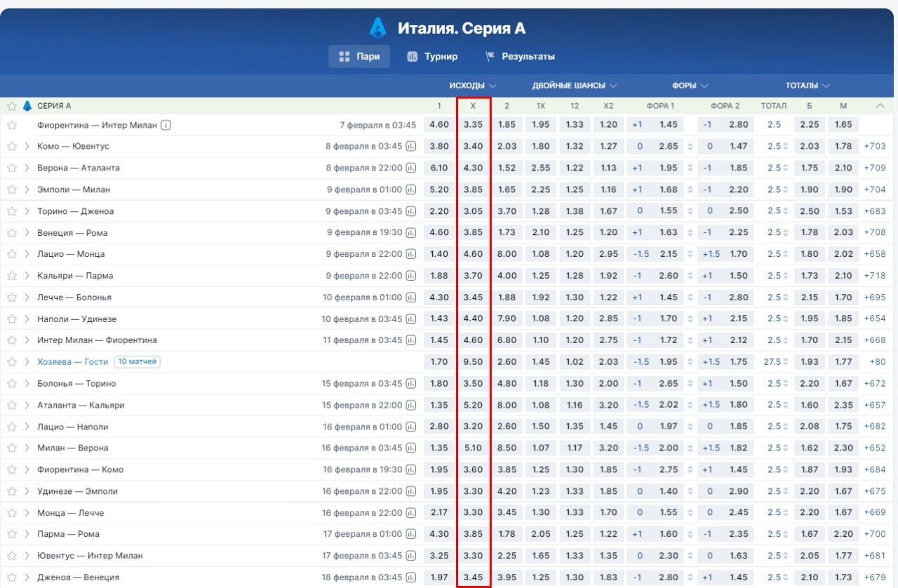Star the Лацио — Монца match

click(x=12, y=254)
